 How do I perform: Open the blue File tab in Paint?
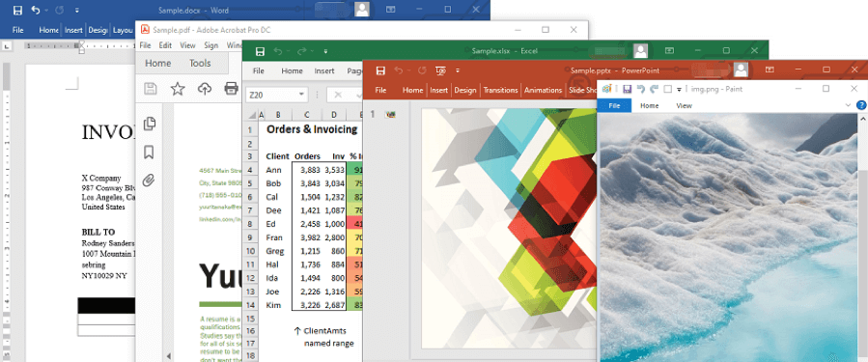click(614, 105)
